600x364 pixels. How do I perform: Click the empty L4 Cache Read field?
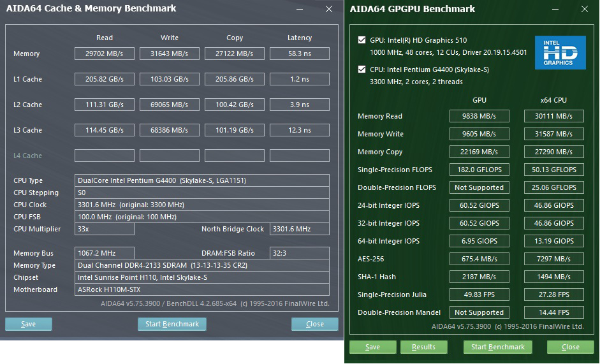(x=105, y=156)
